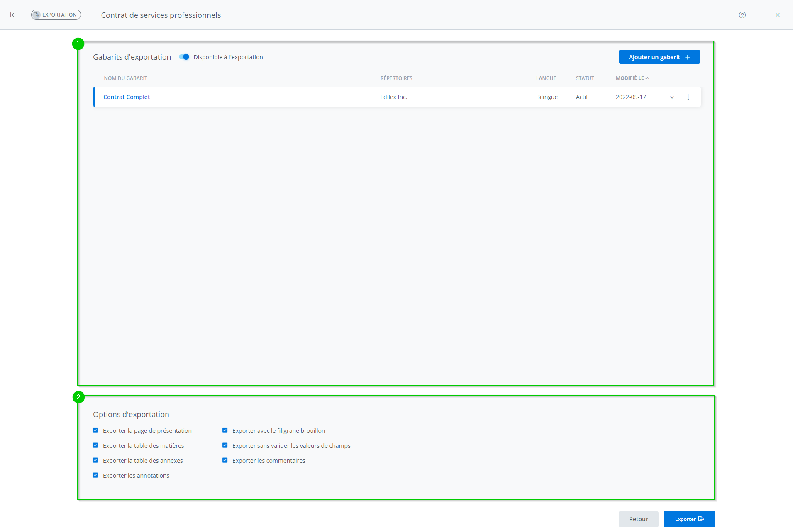Disable Exporter les commentaires option
This screenshot has width=793, height=532.
pos(225,460)
